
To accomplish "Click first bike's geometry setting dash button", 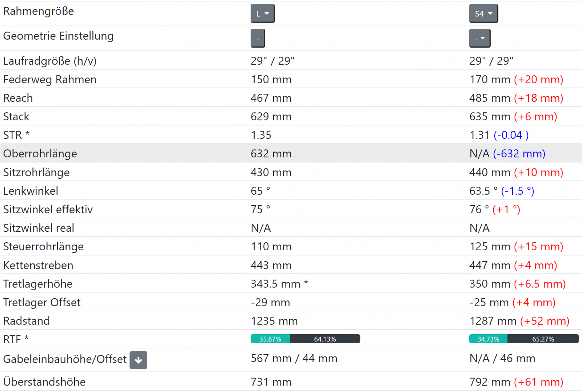I will (x=258, y=39).
